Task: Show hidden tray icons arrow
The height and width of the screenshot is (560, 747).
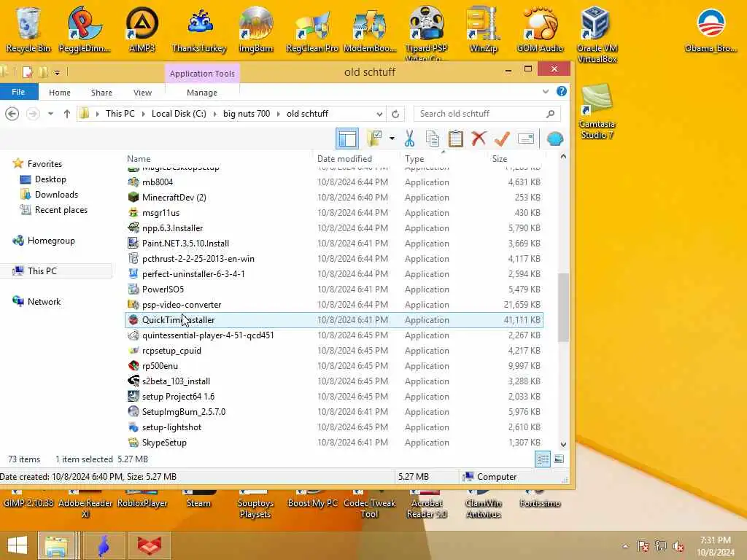Action: pos(625,546)
